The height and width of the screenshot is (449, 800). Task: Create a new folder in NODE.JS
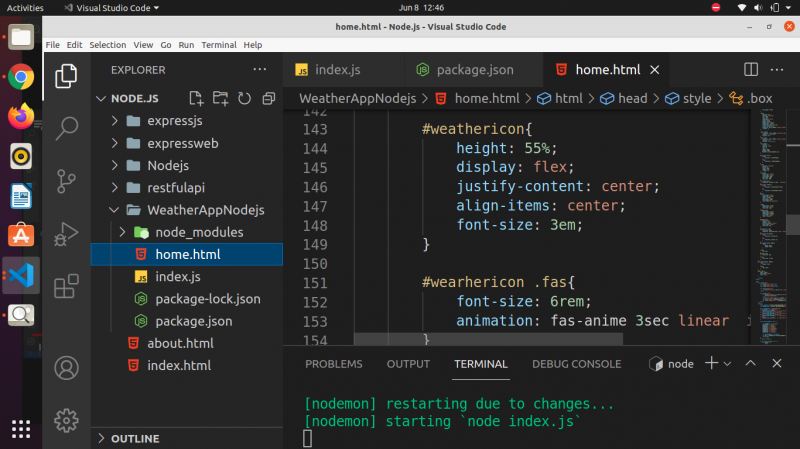(220, 98)
